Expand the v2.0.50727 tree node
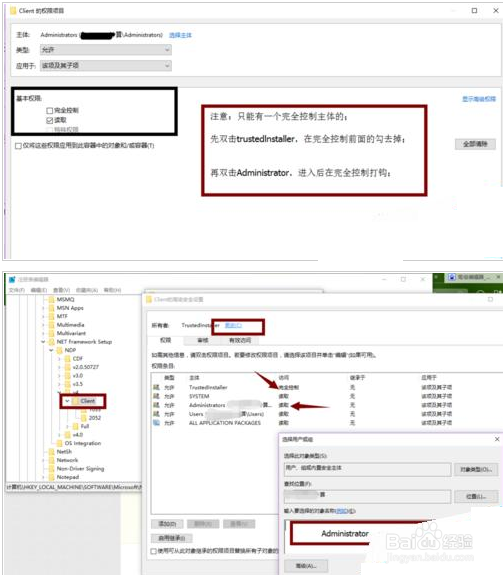 pos(59,367)
